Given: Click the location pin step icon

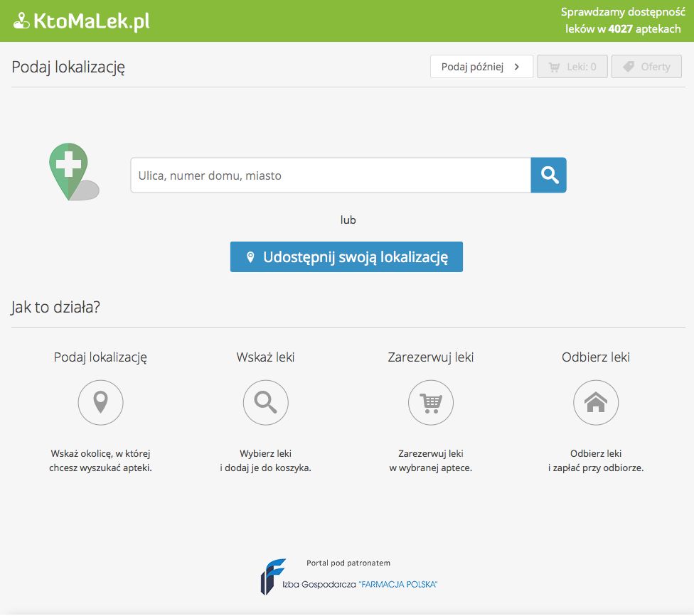Looking at the screenshot, I should click(x=100, y=402).
